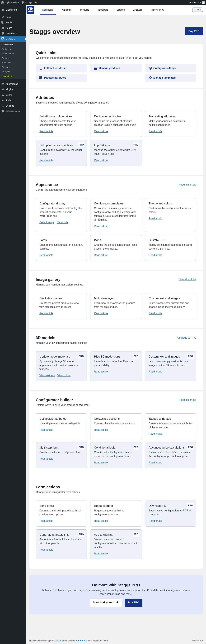Screen dimensions: 206x644
Task: Click the Buy PRO button near page title
Action: point(194,31)
